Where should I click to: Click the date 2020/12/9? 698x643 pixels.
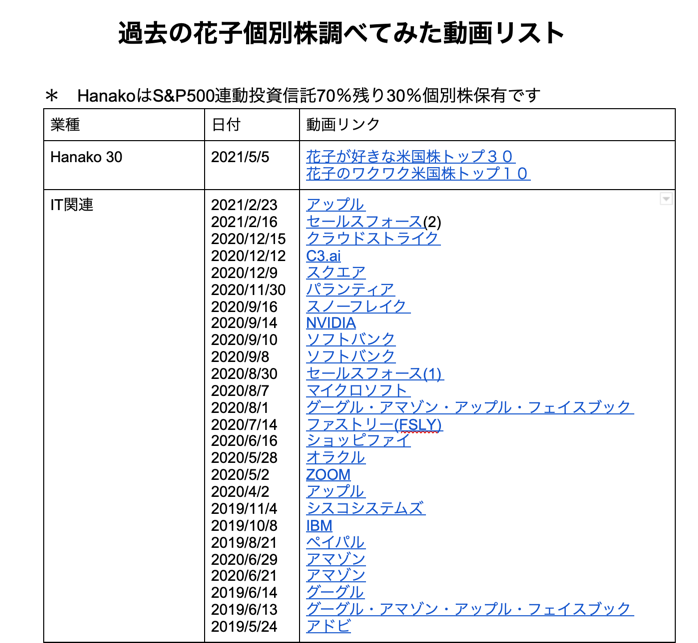point(244,273)
